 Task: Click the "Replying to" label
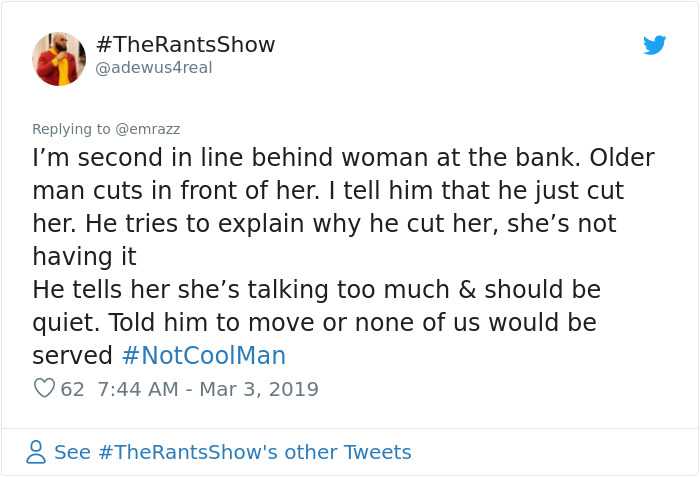point(72,129)
